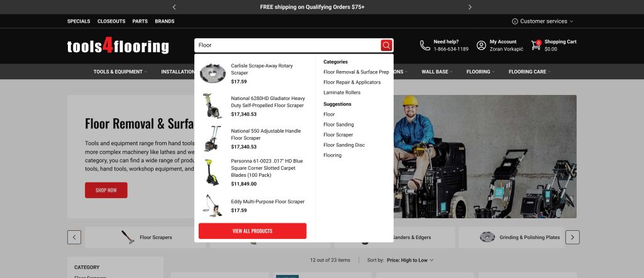The width and height of the screenshot is (644, 278).
Task: Go to previous promo banner message
Action: pos(174,7)
